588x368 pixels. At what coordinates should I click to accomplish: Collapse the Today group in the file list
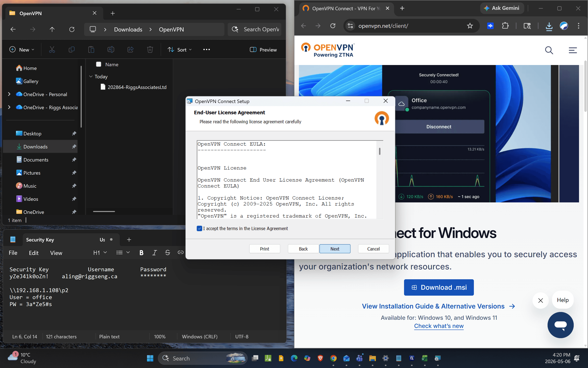(91, 76)
